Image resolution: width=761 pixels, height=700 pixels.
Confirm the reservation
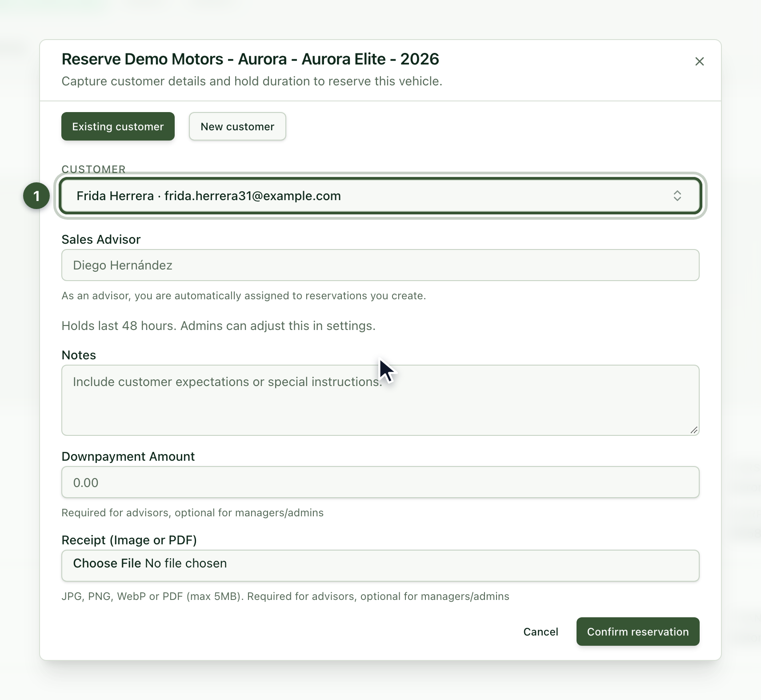point(638,632)
